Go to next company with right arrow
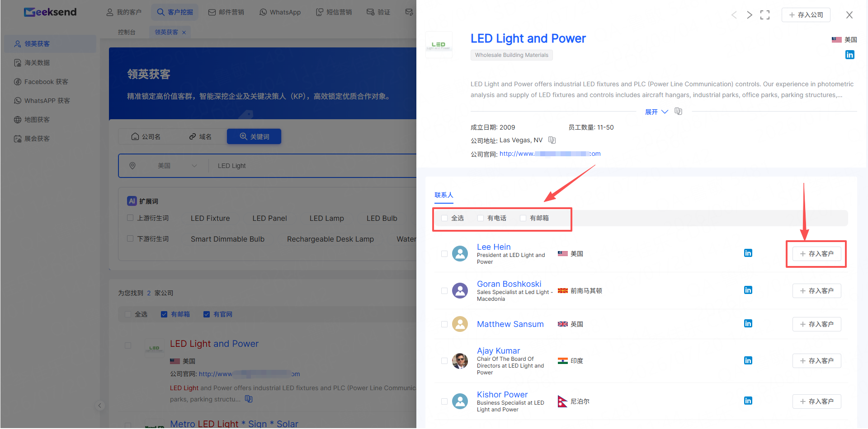 coord(750,15)
